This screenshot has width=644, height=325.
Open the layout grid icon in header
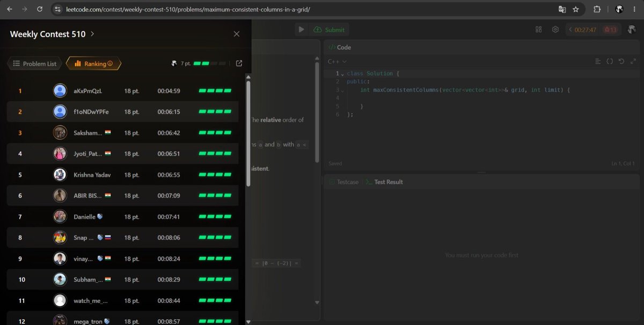coord(538,29)
